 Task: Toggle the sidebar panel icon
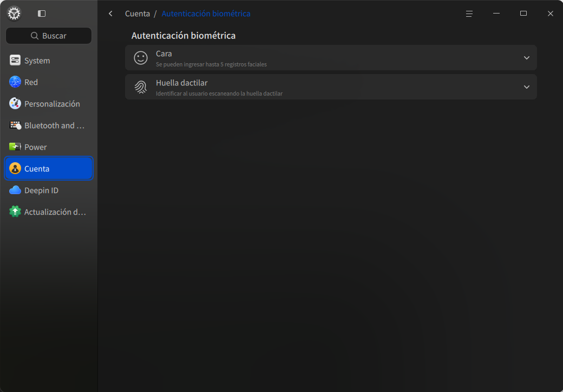click(42, 14)
